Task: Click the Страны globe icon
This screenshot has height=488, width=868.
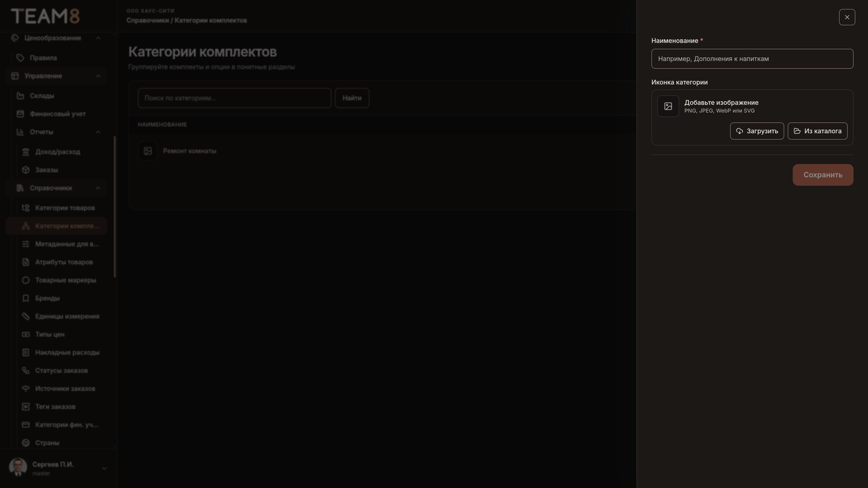Action: pyautogui.click(x=25, y=443)
